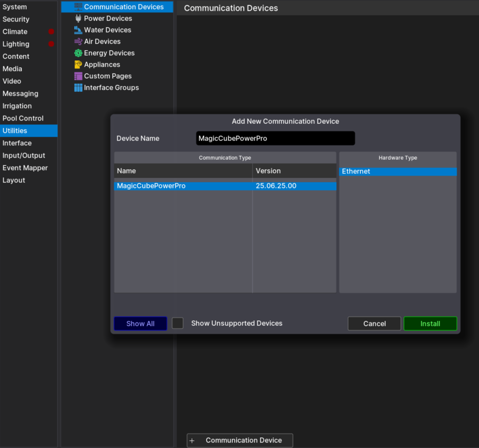This screenshot has height=448, width=479.
Task: Click the plus icon beside Communication Device
Action: tap(192, 441)
